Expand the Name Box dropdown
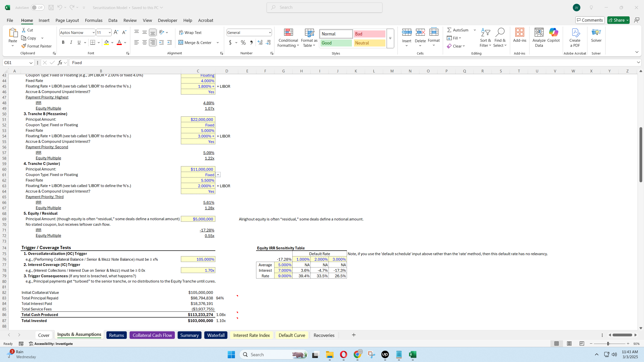 (31, 63)
